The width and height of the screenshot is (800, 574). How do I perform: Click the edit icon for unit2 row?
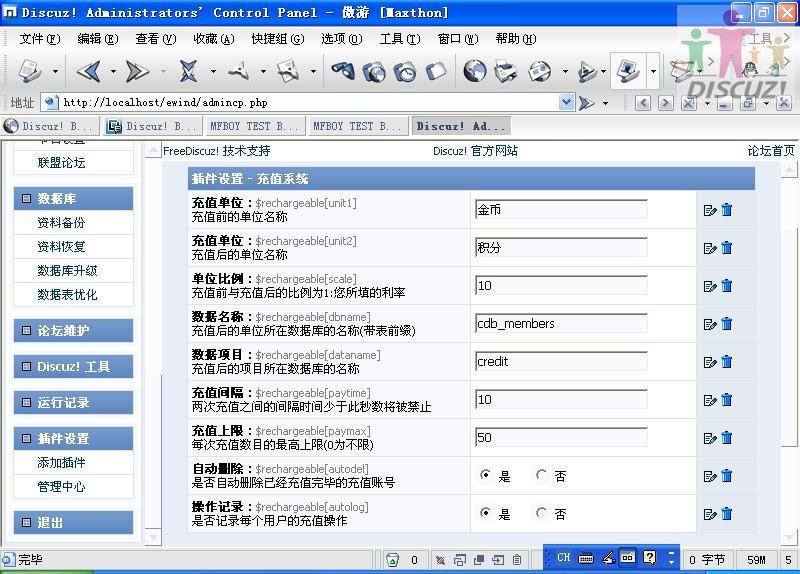[x=710, y=248]
